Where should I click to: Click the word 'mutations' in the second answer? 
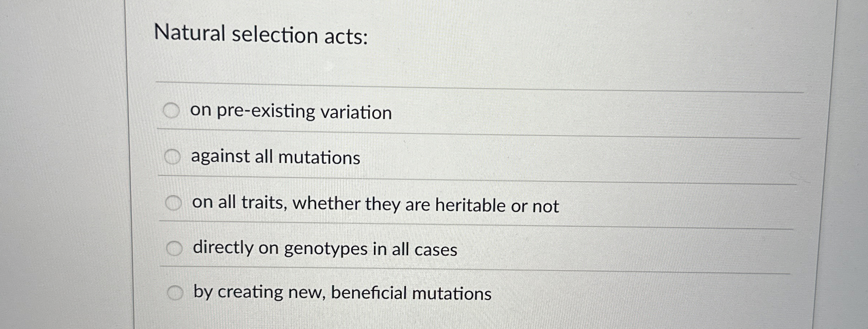pos(319,158)
